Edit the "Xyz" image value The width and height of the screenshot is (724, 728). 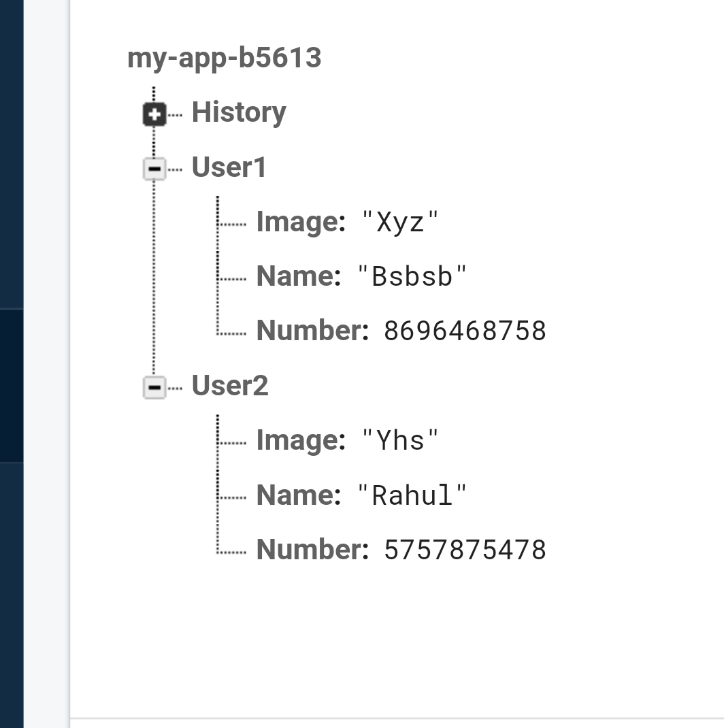(400, 222)
